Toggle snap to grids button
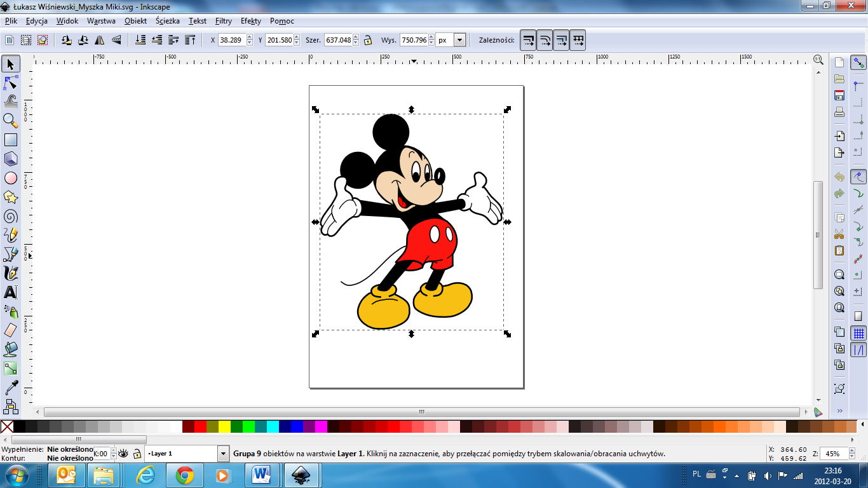 (x=859, y=334)
